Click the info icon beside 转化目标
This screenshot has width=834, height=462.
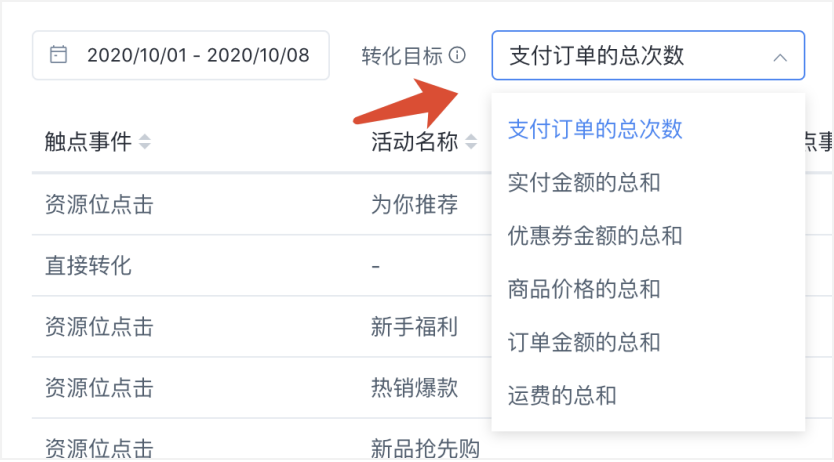(457, 55)
